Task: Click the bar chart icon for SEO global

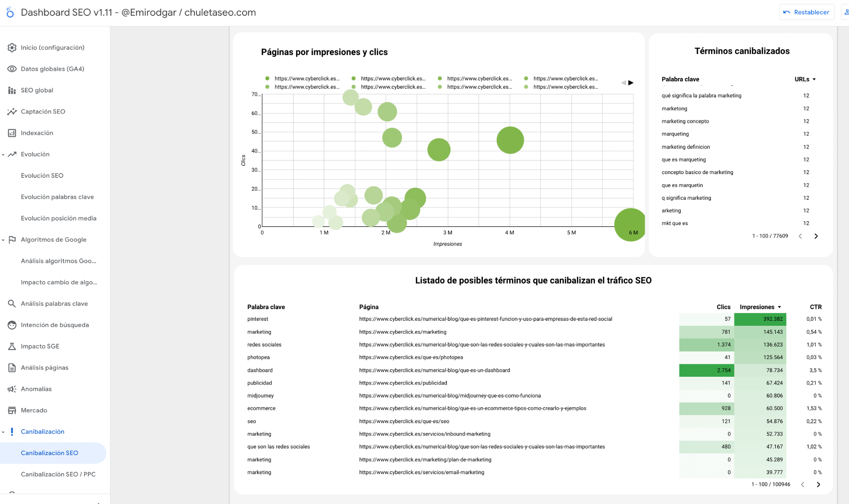Action: pyautogui.click(x=12, y=90)
